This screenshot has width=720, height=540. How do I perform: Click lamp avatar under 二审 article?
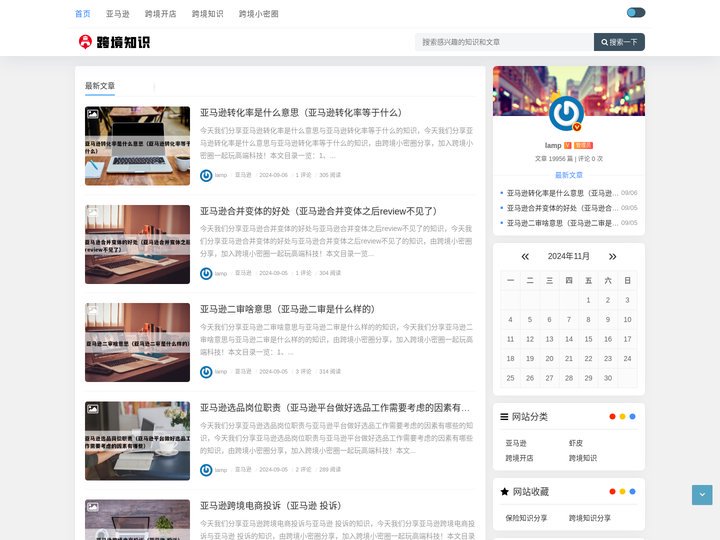tap(206, 372)
